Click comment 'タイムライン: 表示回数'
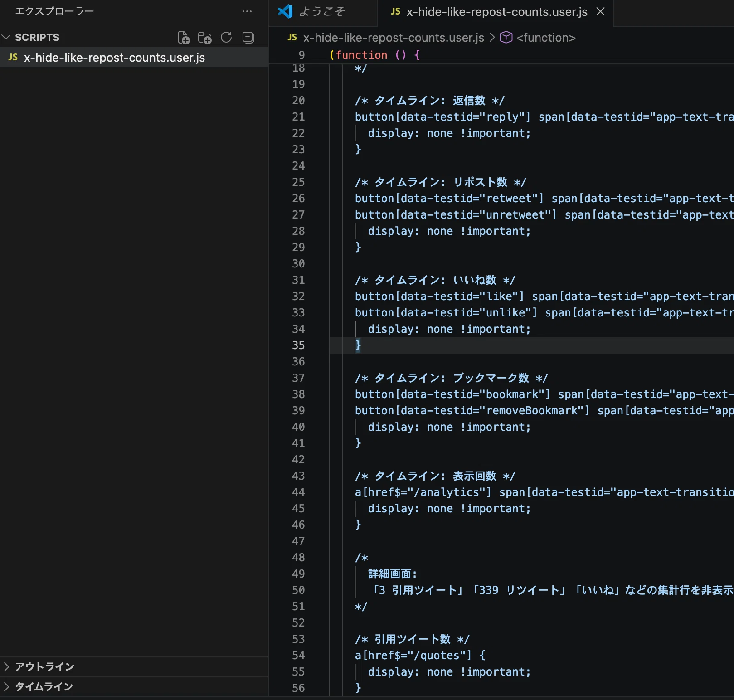The height and width of the screenshot is (700, 734). (x=435, y=476)
